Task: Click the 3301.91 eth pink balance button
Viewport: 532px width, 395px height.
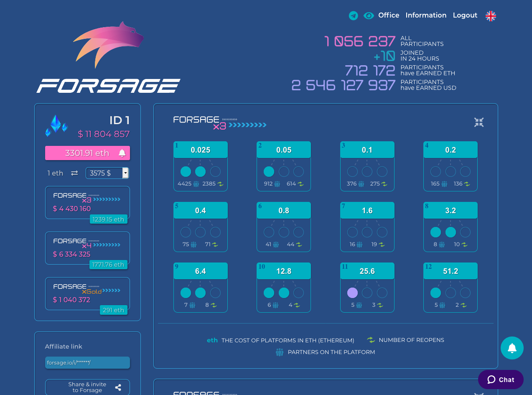Action: [x=87, y=153]
